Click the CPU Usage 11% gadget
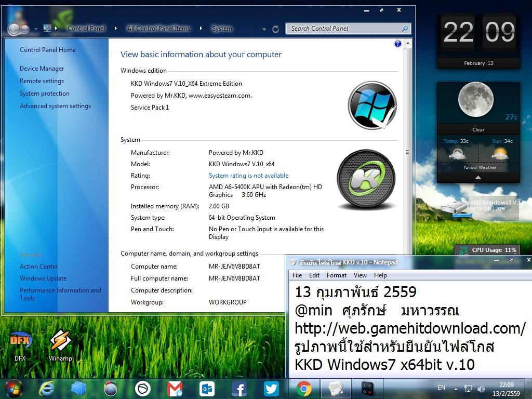The width and height of the screenshot is (532, 399). click(487, 250)
